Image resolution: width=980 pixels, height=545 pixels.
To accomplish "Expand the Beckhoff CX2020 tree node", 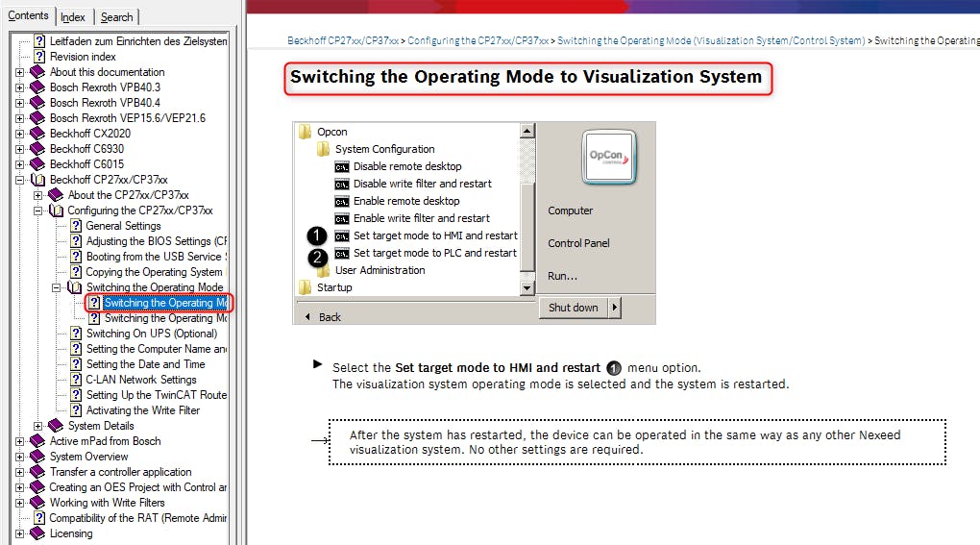I will point(20,134).
